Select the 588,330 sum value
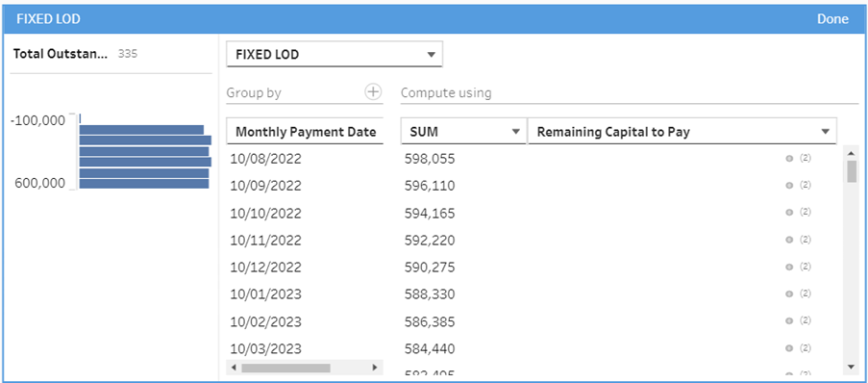The height and width of the screenshot is (383, 868). pyautogui.click(x=430, y=294)
